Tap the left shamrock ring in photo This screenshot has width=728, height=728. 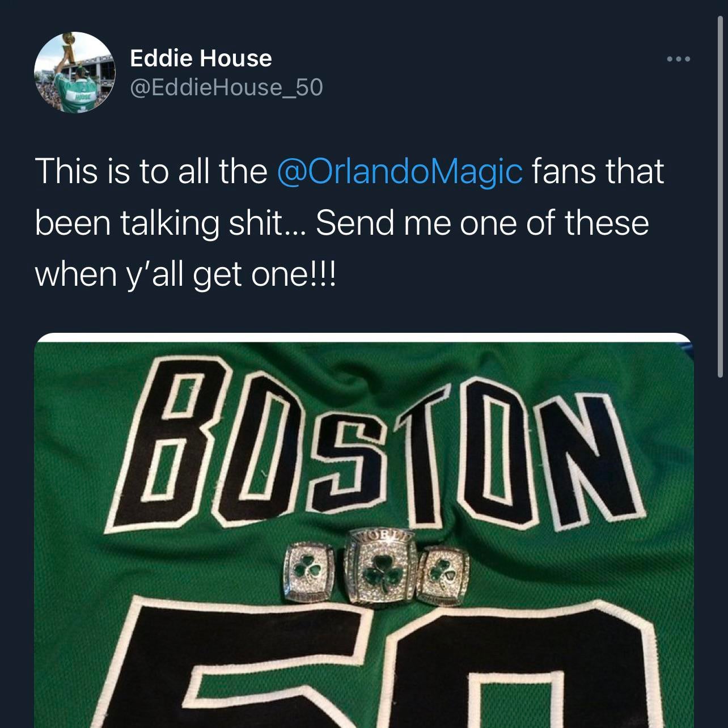(308, 571)
